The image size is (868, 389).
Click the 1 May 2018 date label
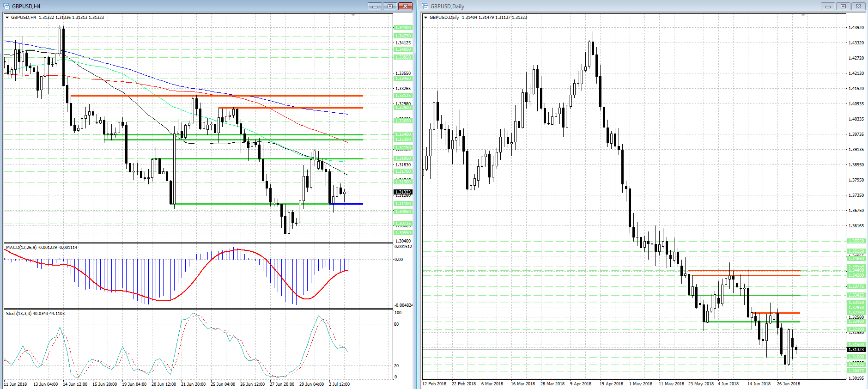641,384
